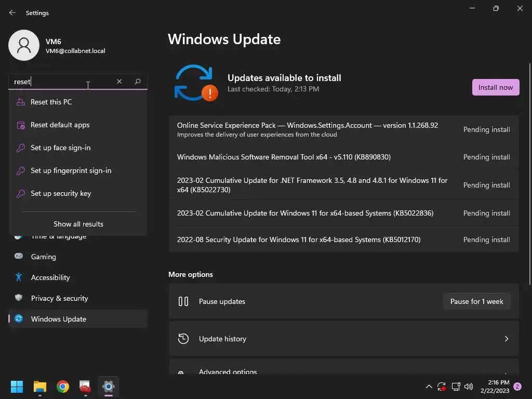Open the volume speaker tray icon
This screenshot has height=399, width=532.
(x=469, y=387)
